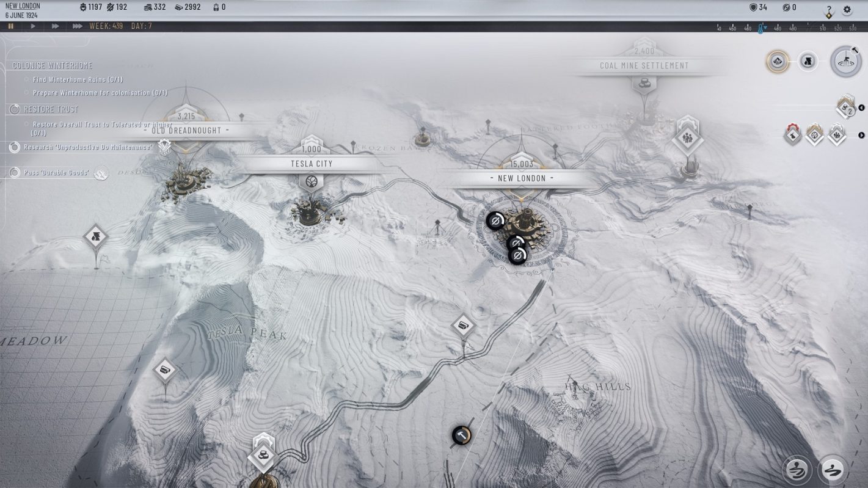Click the shield icon showing 34

tap(753, 7)
